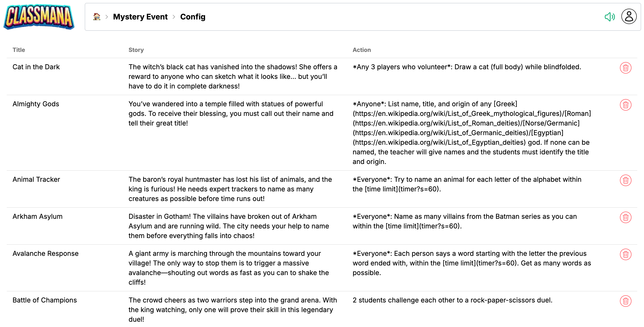
Task: Click the Battle of Champions action text
Action: click(452, 300)
